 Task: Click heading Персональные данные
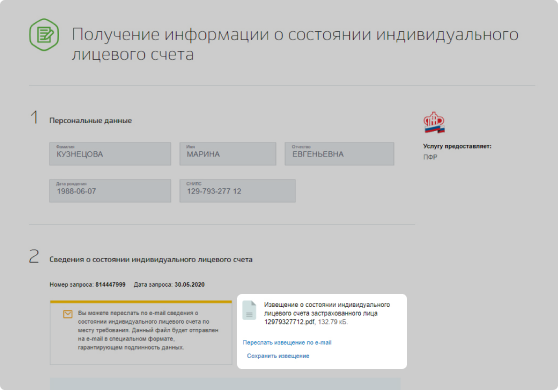90,121
